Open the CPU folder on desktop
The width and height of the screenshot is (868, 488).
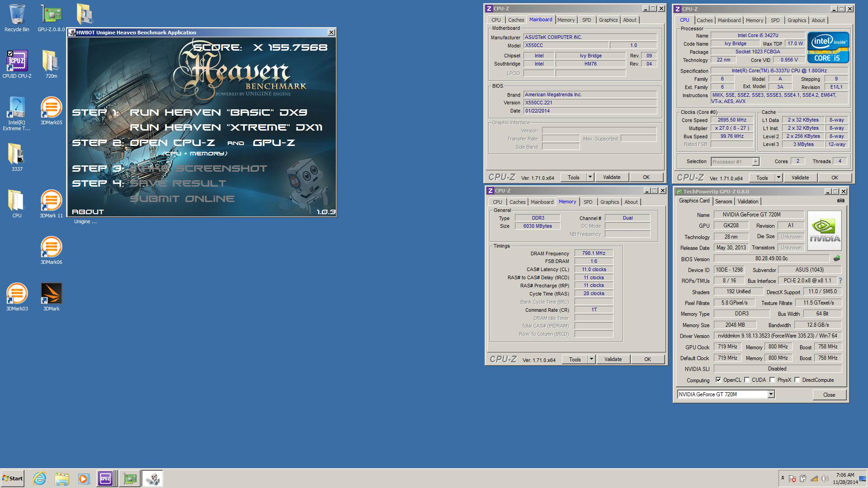17,204
